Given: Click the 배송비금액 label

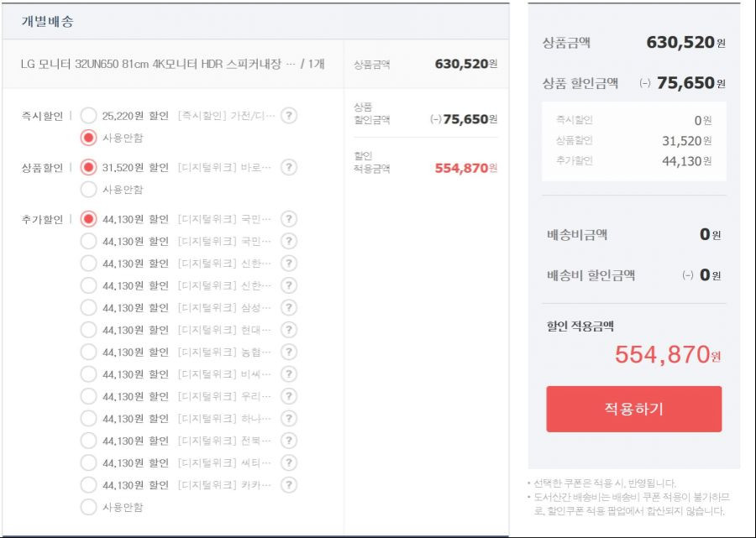Looking at the screenshot, I should coord(576,234).
